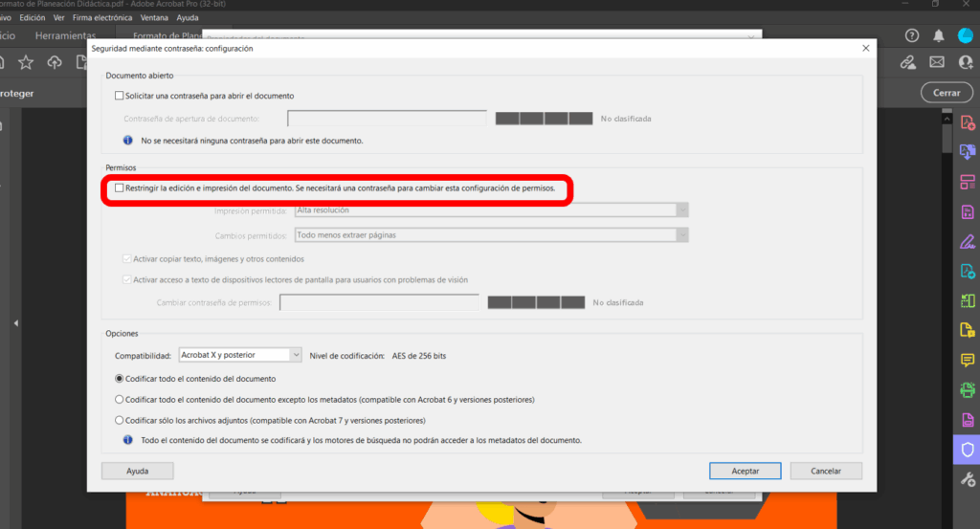Click the notifications bell icon
The width and height of the screenshot is (980, 529).
[939, 35]
